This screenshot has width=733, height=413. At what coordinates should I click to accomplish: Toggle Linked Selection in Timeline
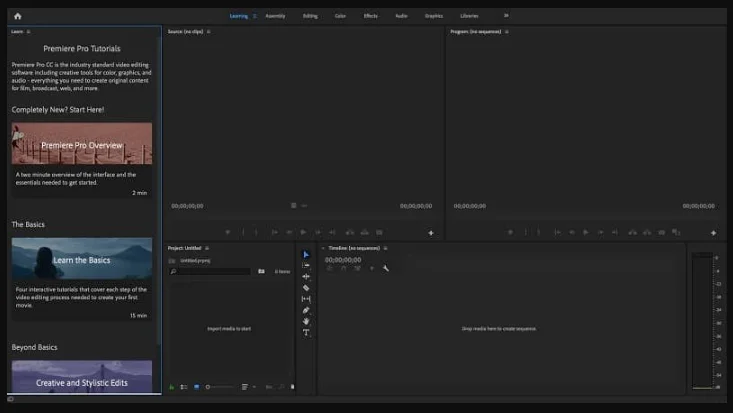click(358, 268)
